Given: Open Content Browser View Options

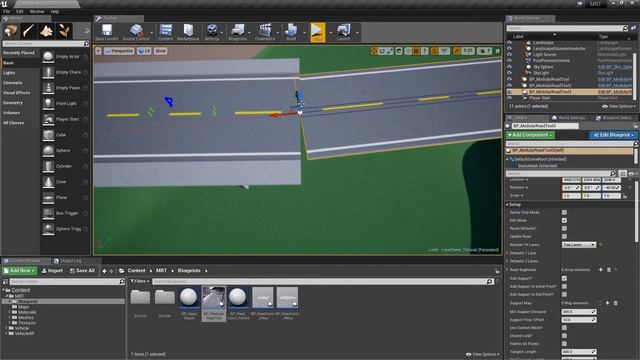Looking at the screenshot, I should (483, 354).
